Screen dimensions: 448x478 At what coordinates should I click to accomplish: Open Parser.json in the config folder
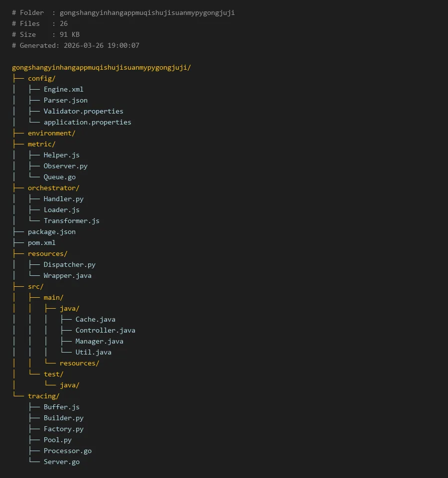tap(65, 100)
